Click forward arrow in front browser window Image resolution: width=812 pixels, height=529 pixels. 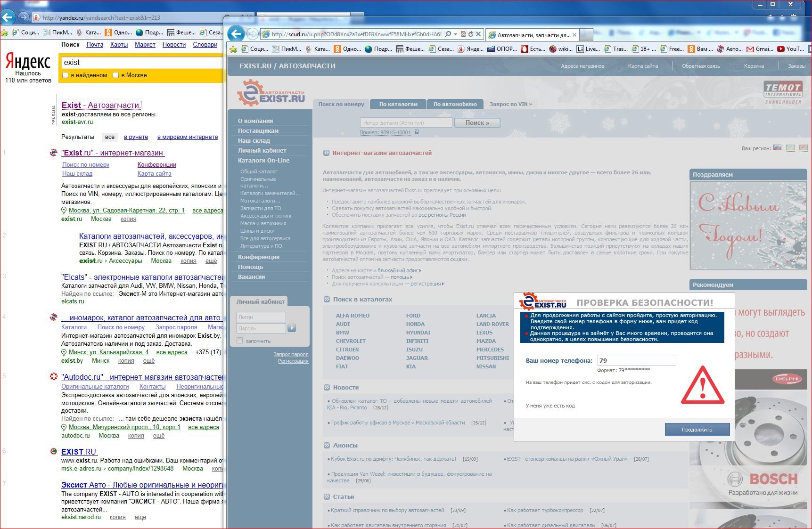pyautogui.click(x=253, y=34)
